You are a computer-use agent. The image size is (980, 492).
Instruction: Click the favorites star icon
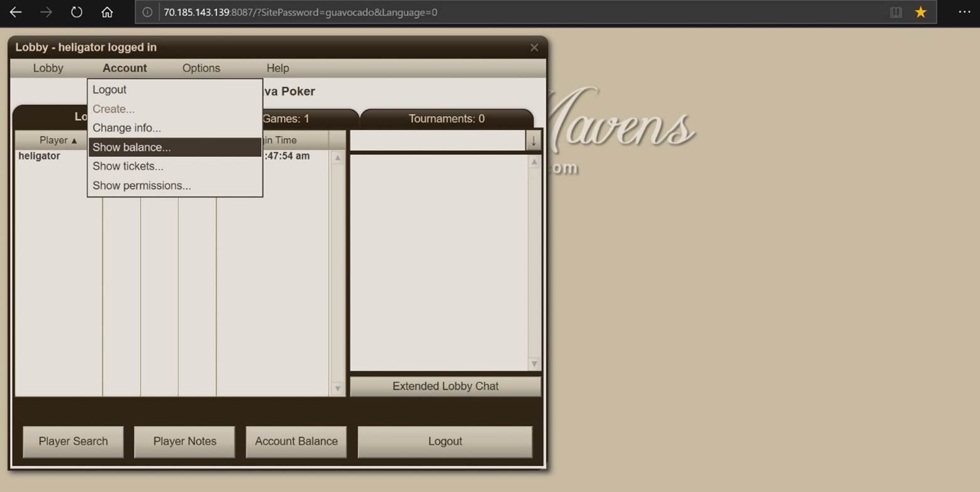coord(920,12)
